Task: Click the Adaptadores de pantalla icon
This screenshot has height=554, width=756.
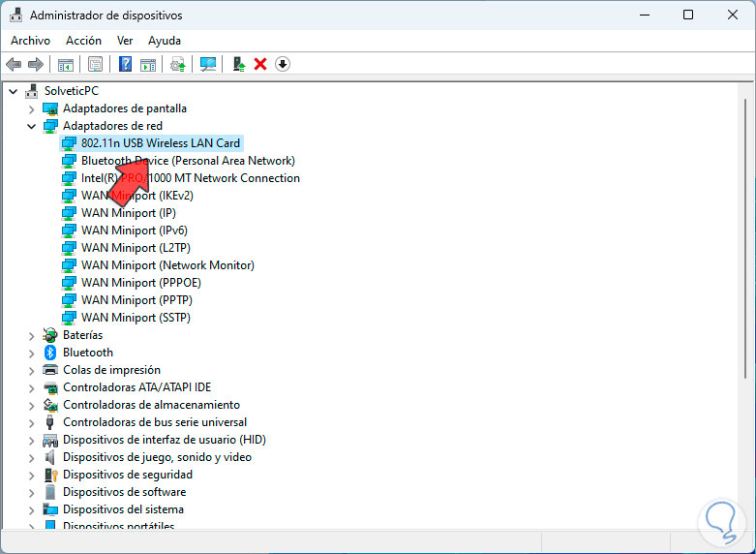Action: click(50, 108)
